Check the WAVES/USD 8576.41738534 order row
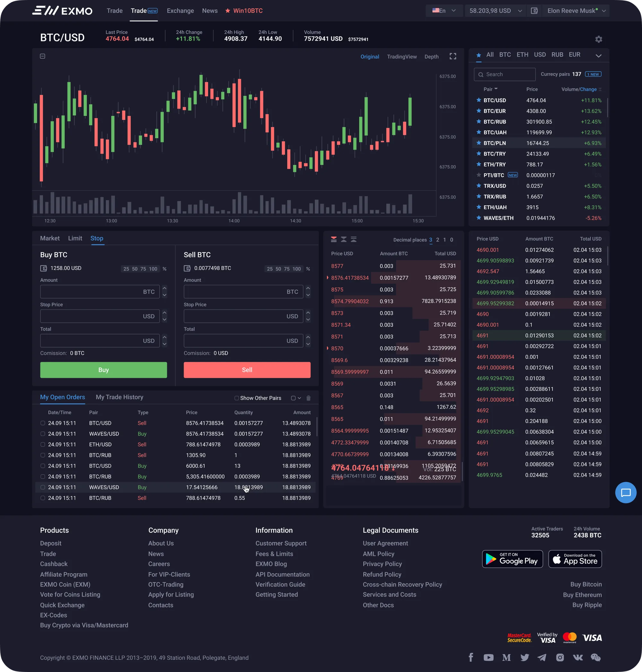The width and height of the screenshot is (642, 672). [43, 434]
